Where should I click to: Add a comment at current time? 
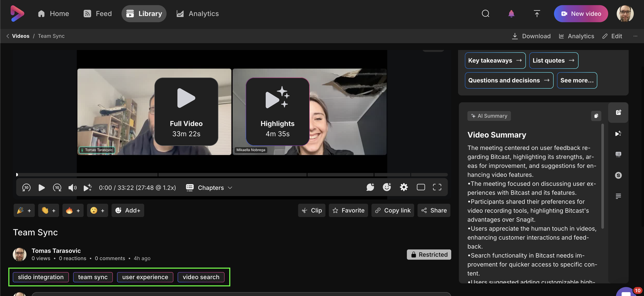pyautogui.click(x=370, y=187)
